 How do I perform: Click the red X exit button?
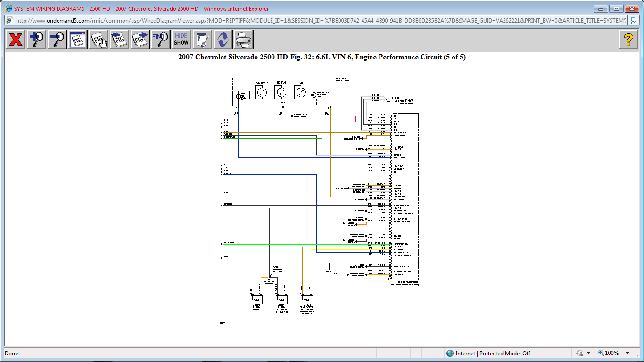[x=15, y=40]
